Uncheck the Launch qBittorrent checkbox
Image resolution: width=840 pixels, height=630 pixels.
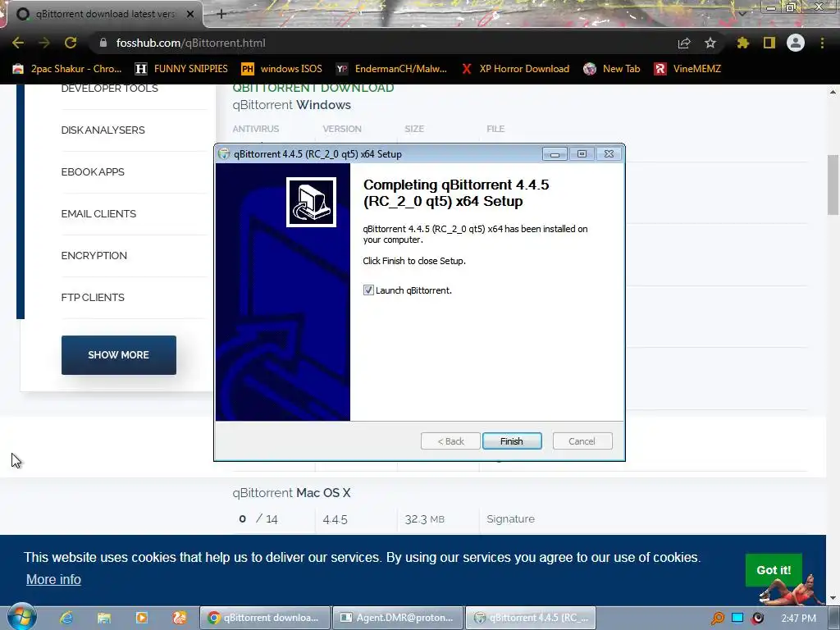(x=368, y=290)
